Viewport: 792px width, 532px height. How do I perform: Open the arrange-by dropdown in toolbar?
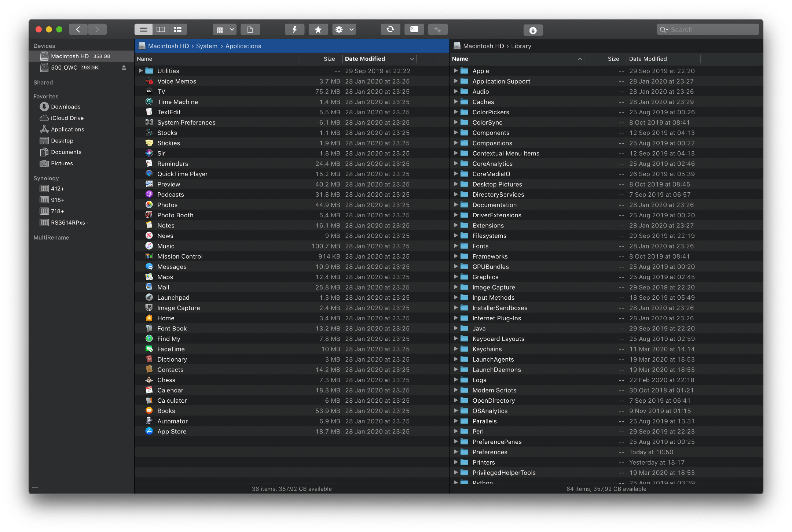pos(225,29)
